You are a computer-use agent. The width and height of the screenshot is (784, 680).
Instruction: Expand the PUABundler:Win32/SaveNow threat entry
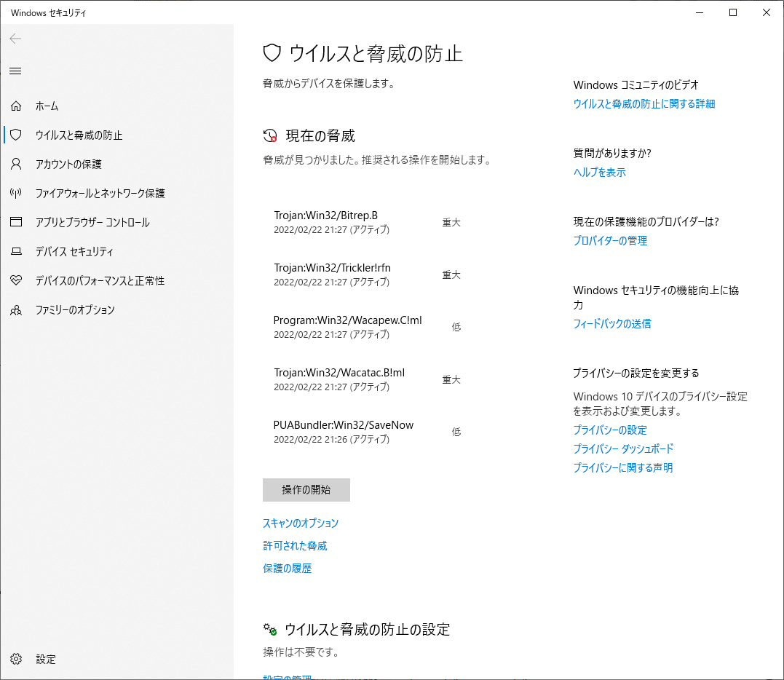367,432
